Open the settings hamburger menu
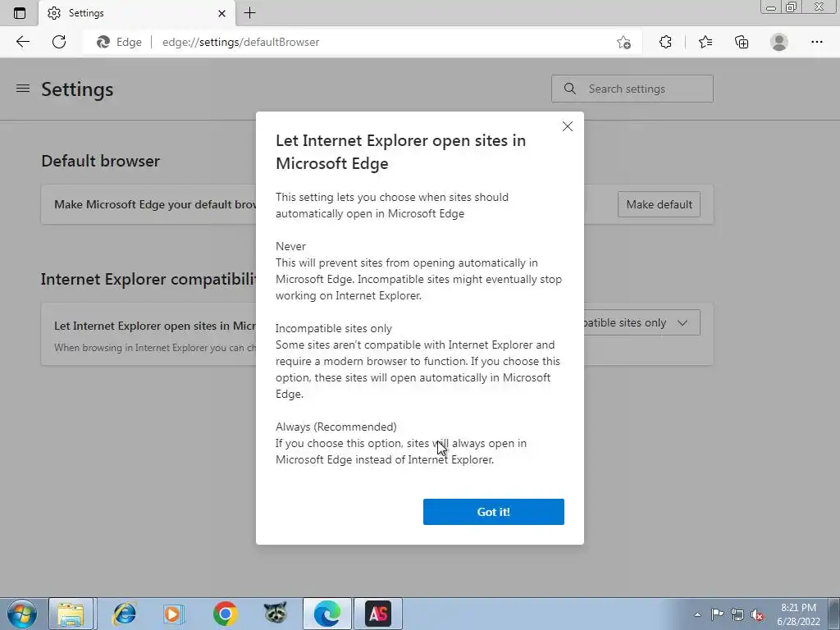Image resolution: width=840 pixels, height=630 pixels. click(x=23, y=89)
